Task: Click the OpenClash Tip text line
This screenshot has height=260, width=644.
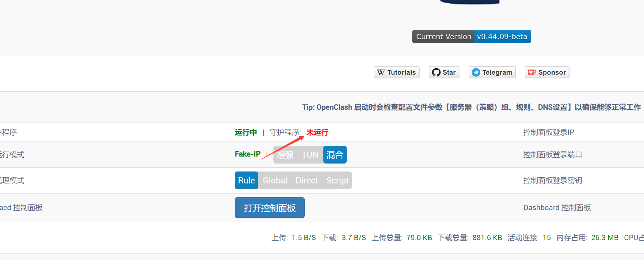Action: 471,107
